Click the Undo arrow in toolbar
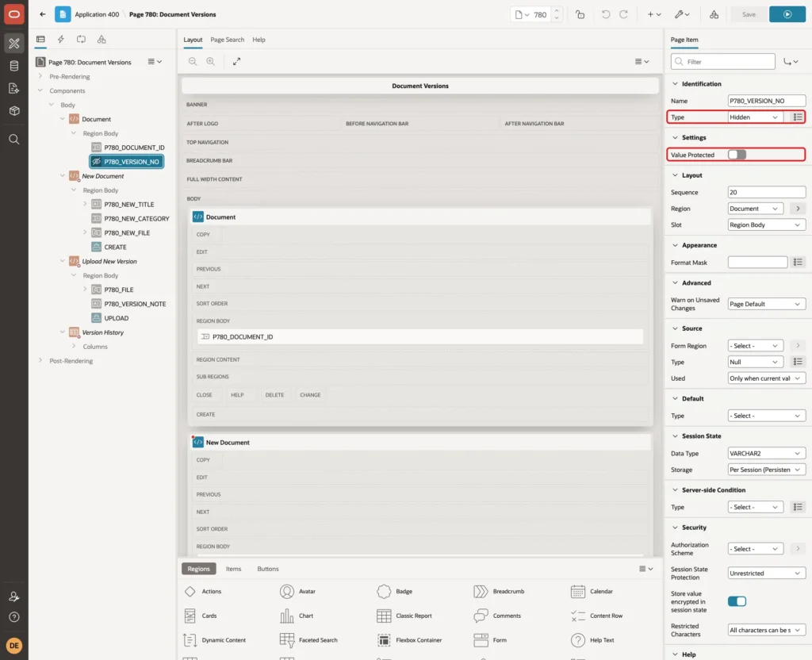This screenshot has height=660, width=812. pos(605,14)
